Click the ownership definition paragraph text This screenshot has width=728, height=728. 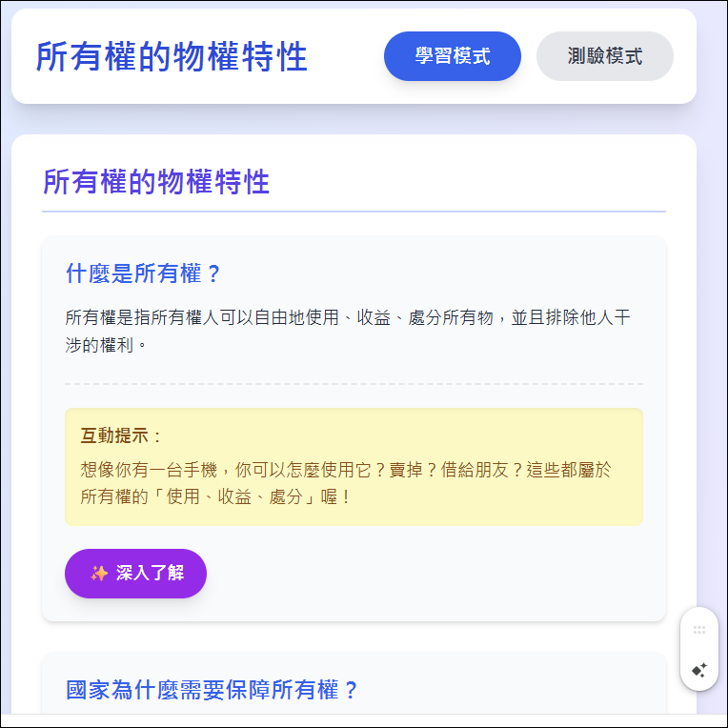tap(348, 331)
